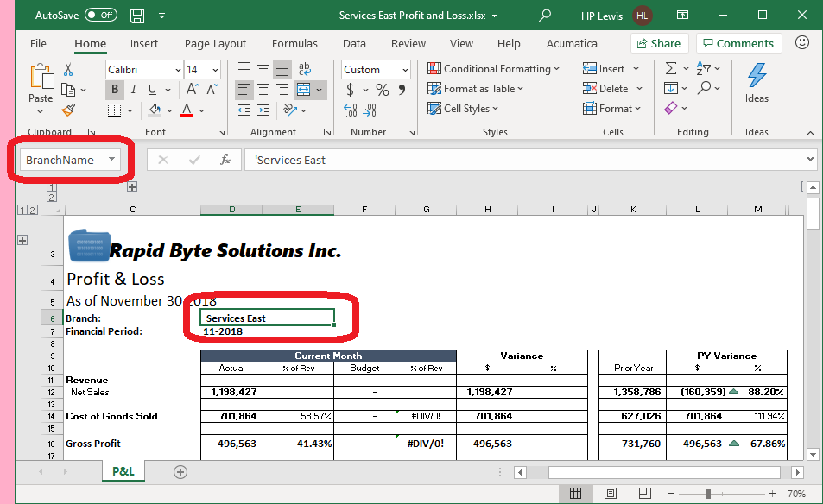Click the Insert Function fx icon
Screen dimensions: 823x504
pos(225,160)
